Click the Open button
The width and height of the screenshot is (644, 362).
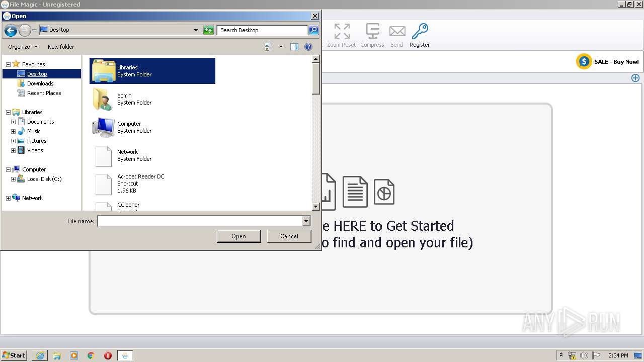coord(238,236)
